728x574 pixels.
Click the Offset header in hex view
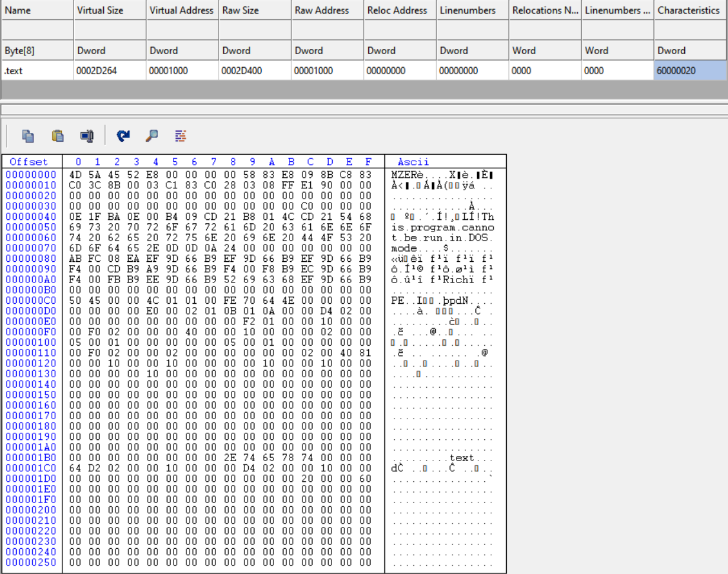[28, 162]
